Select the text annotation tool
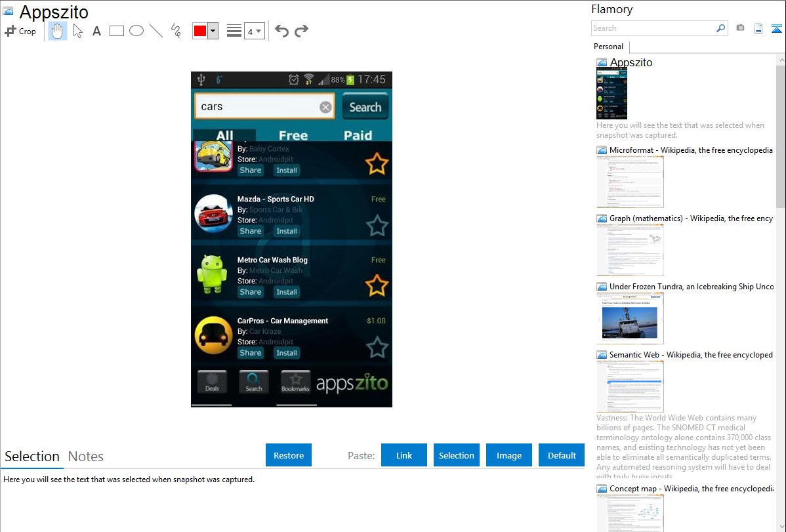The width and height of the screenshot is (786, 532). tap(96, 31)
